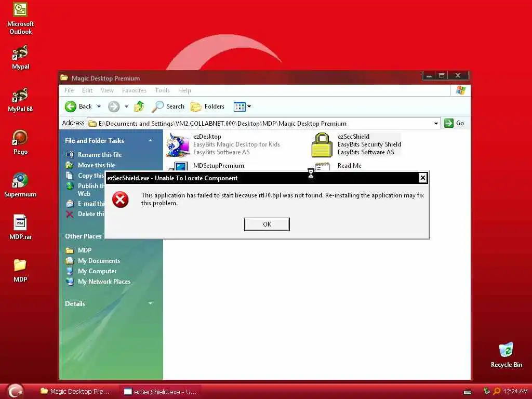Screen dimensions: 532x399
Task: Click the Other Places header
Action: point(83,236)
